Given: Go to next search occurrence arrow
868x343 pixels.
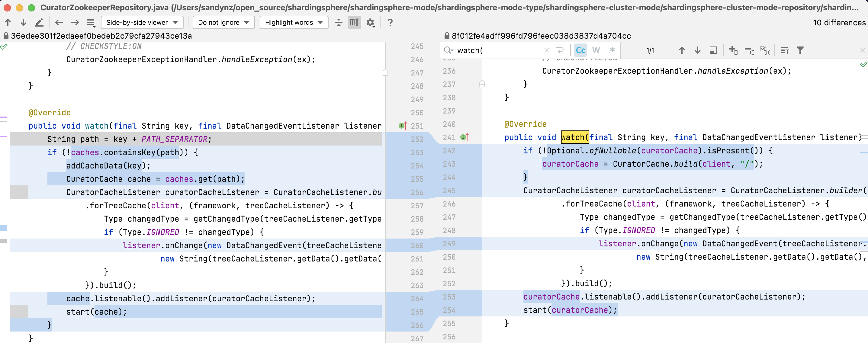Looking at the screenshot, I should tap(697, 50).
